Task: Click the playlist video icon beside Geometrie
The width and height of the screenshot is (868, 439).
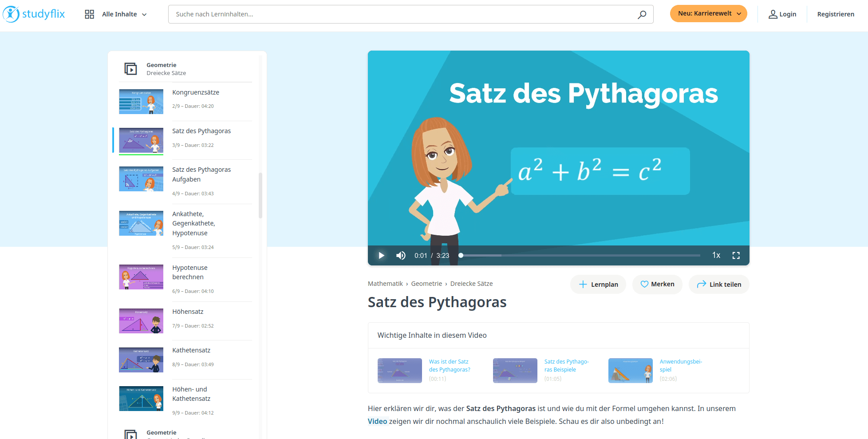Action: (130, 68)
